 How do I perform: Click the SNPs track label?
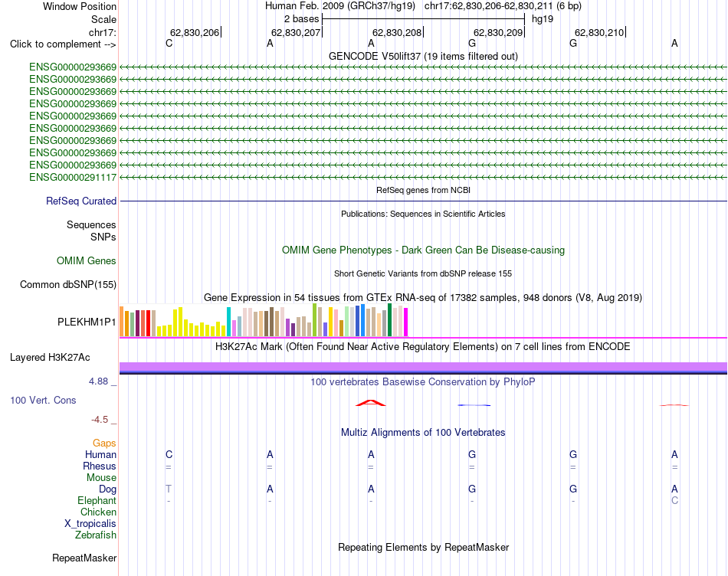[103, 237]
